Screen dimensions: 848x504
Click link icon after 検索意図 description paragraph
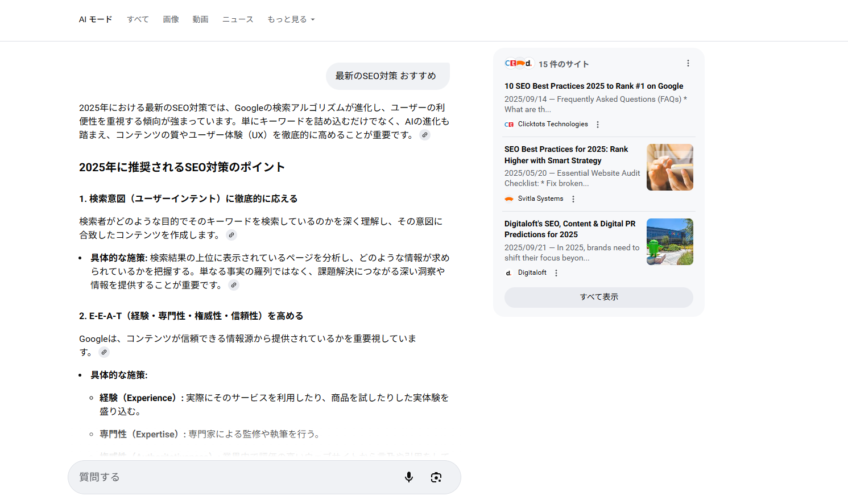(231, 235)
